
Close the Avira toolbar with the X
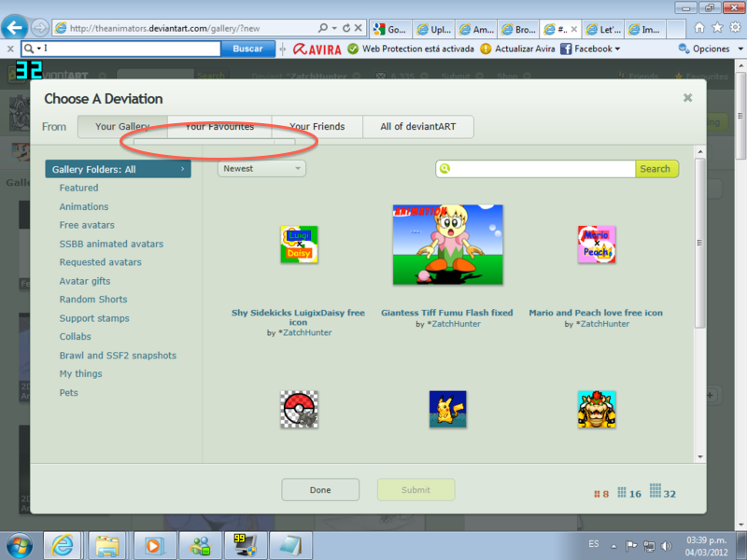pyautogui.click(x=10, y=49)
